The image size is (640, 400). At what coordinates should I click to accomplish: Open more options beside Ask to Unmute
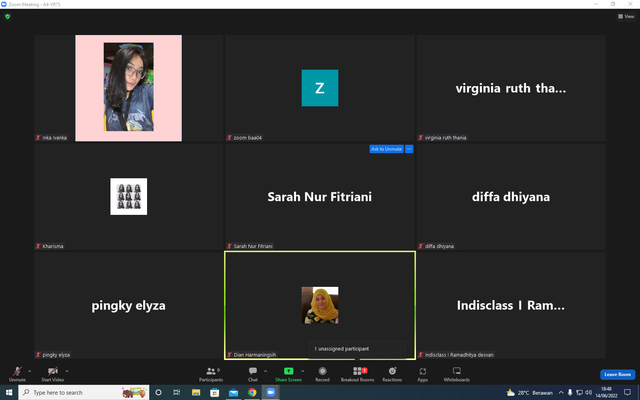pyautogui.click(x=409, y=149)
